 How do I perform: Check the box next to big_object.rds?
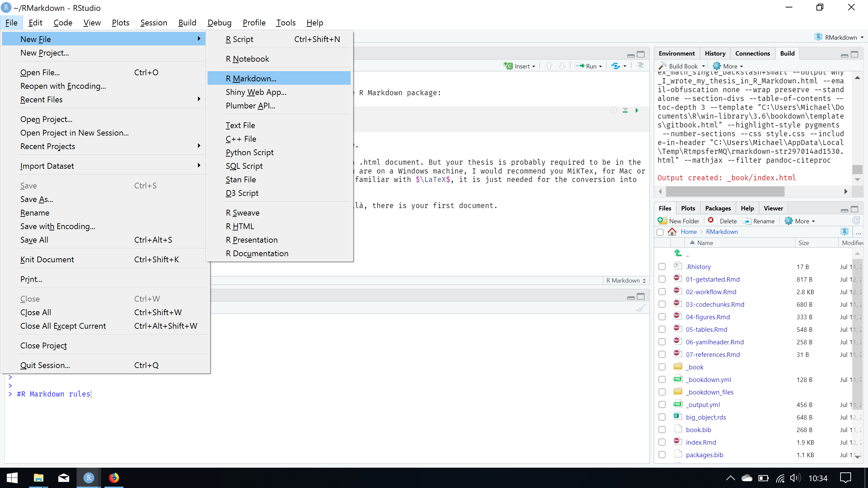coord(662,417)
